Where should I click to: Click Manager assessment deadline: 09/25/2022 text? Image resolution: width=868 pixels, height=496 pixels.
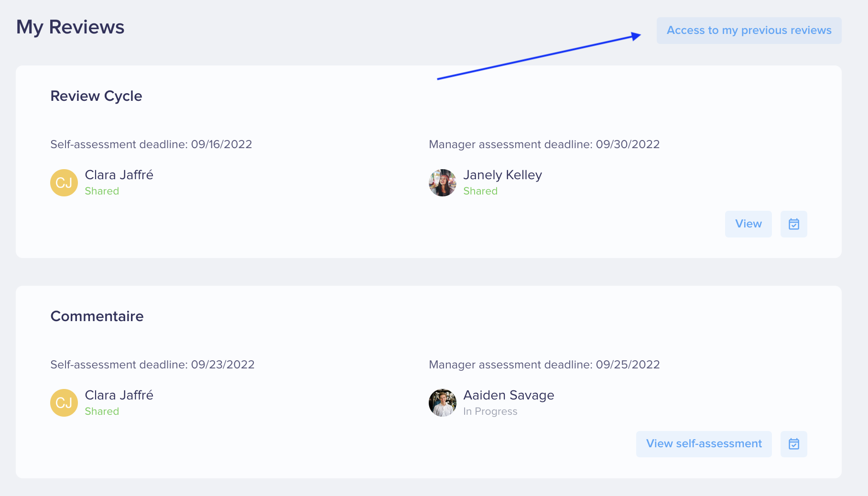[x=544, y=365]
